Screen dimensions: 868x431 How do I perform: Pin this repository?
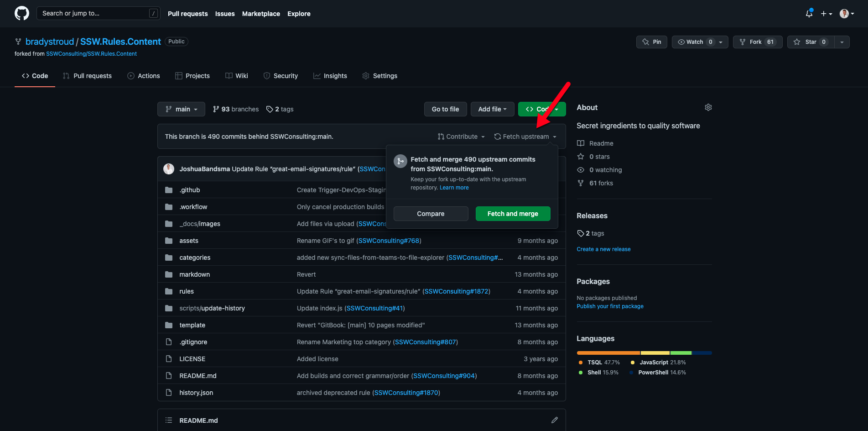[652, 42]
